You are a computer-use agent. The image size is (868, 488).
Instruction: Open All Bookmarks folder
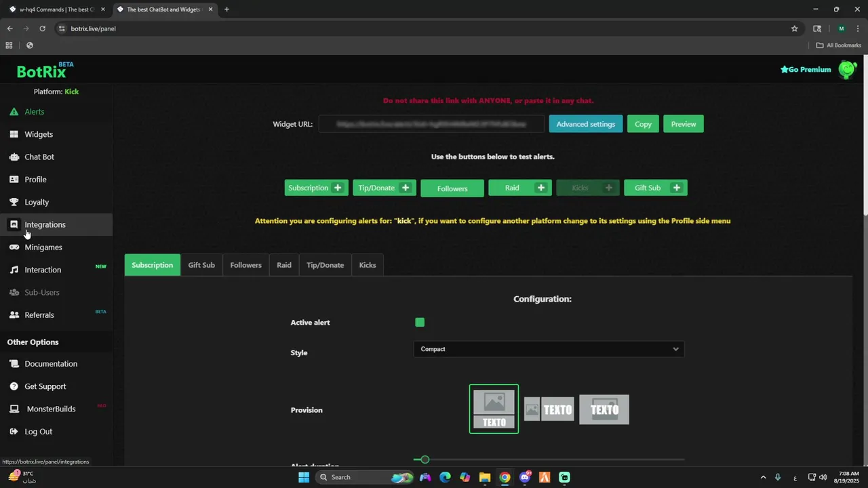pos(838,45)
